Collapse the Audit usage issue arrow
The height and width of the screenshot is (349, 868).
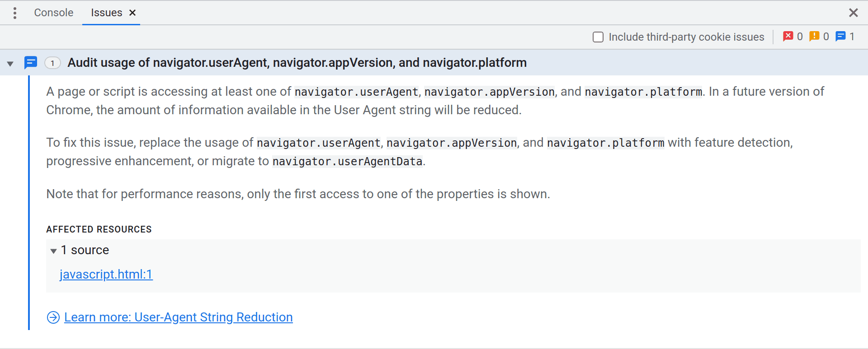(10, 64)
